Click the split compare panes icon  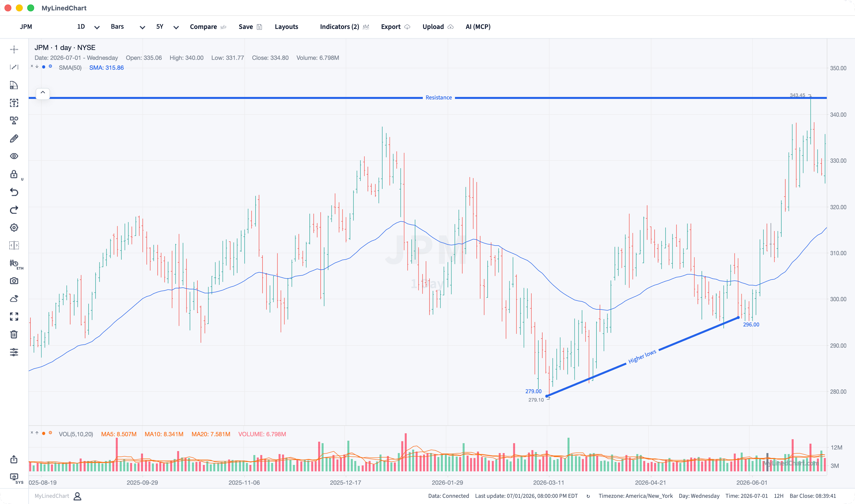14,245
